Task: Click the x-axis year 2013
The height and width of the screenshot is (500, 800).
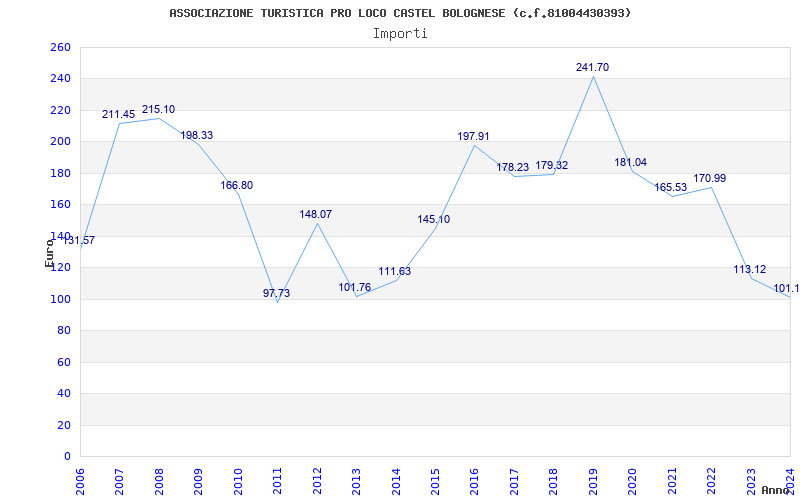Action: pyautogui.click(x=356, y=482)
